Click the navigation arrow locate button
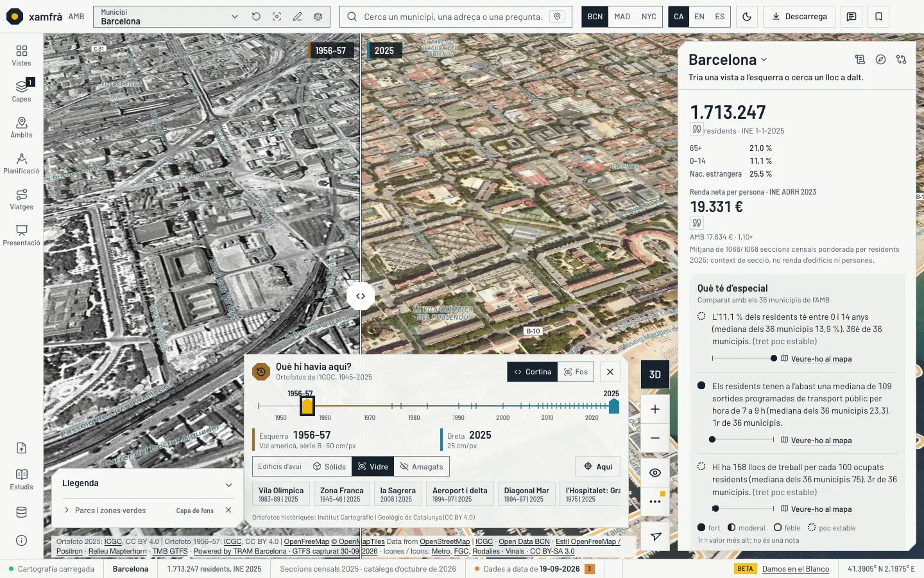 click(655, 536)
